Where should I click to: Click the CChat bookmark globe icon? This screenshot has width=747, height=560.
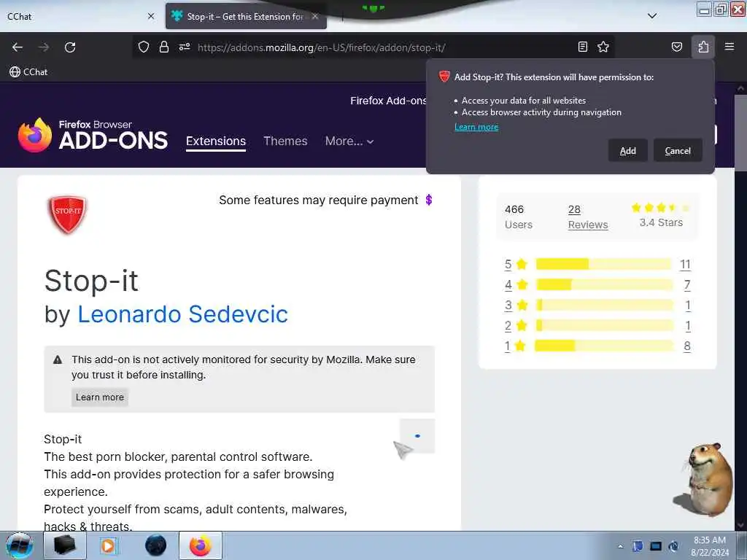coord(15,72)
